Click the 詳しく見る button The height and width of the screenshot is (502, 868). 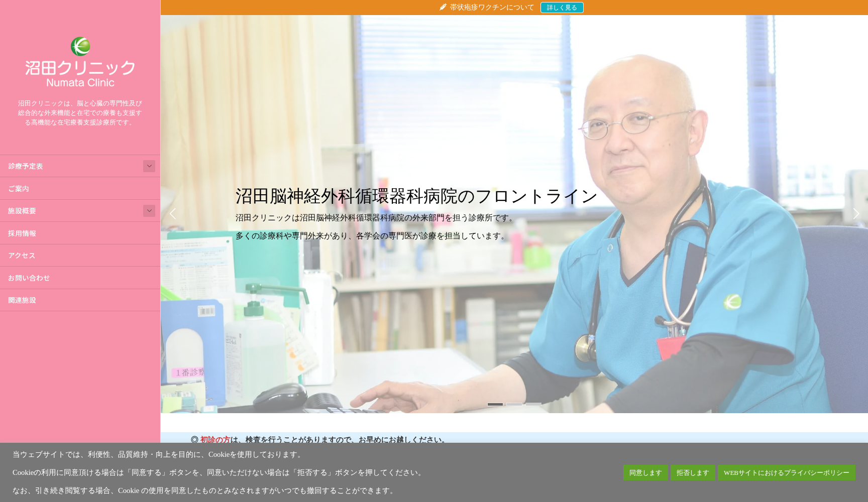(562, 7)
